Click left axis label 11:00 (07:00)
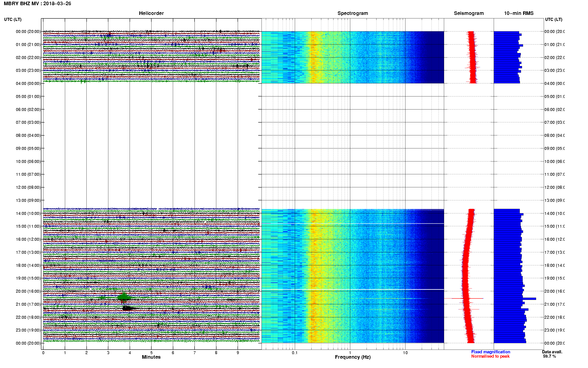Screen dimensions: 588x368 (28, 174)
